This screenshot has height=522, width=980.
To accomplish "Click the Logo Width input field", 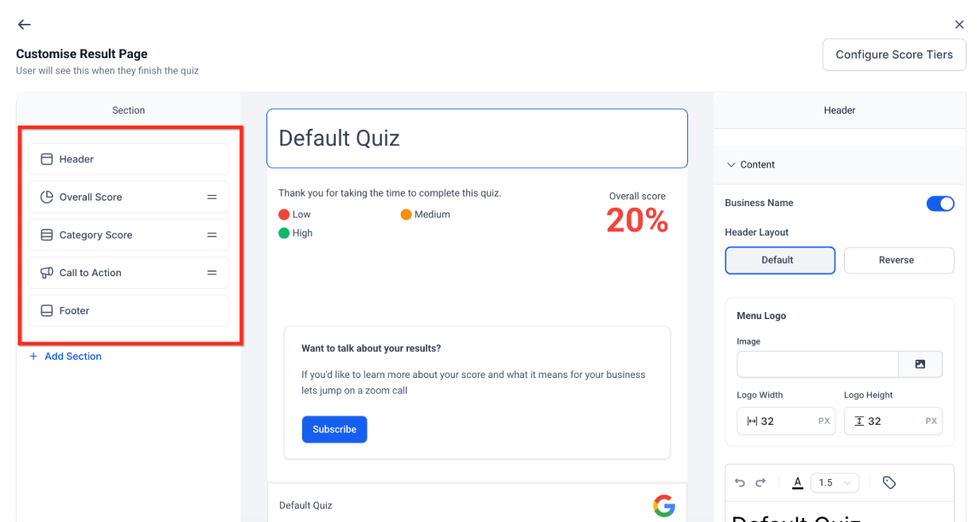I will click(785, 421).
